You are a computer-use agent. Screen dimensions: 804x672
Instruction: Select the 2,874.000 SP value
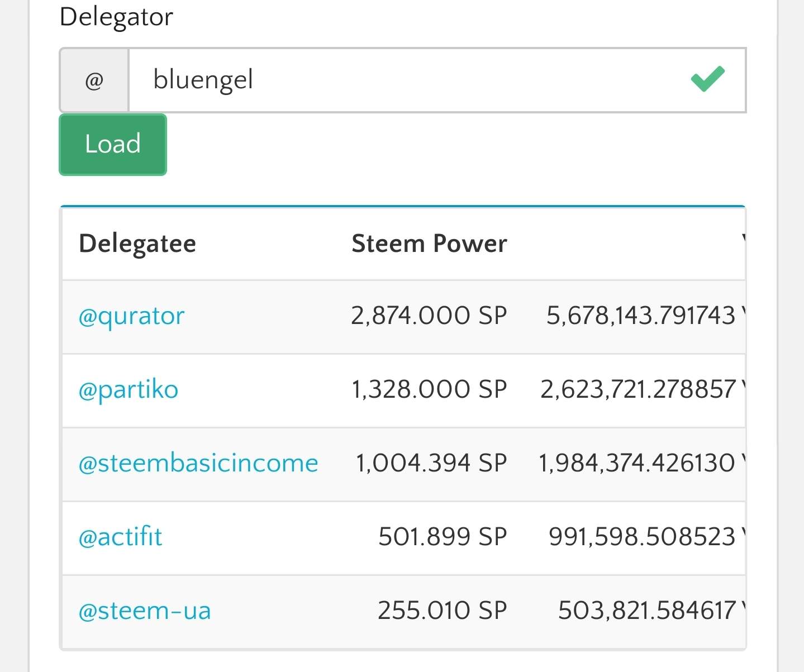[x=429, y=316]
